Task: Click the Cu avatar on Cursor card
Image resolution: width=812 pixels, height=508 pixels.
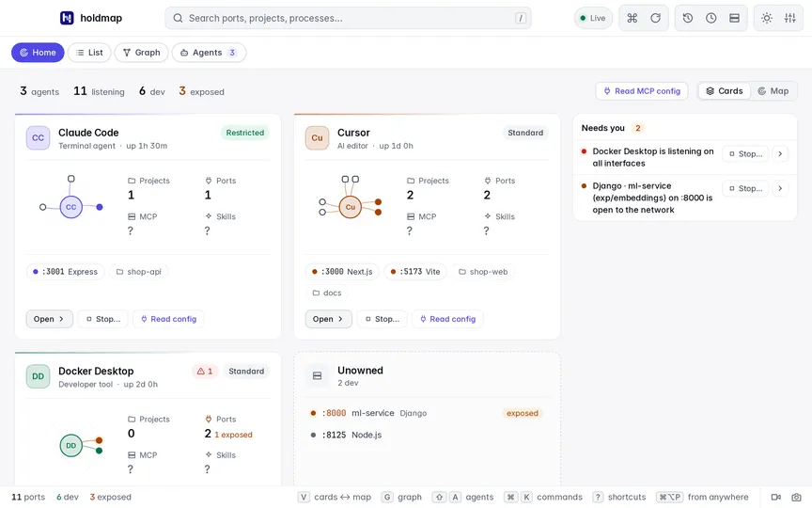Action: pyautogui.click(x=317, y=138)
